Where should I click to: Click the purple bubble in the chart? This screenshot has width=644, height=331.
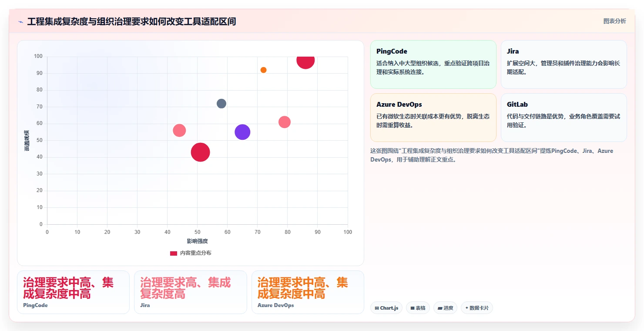tap(242, 132)
